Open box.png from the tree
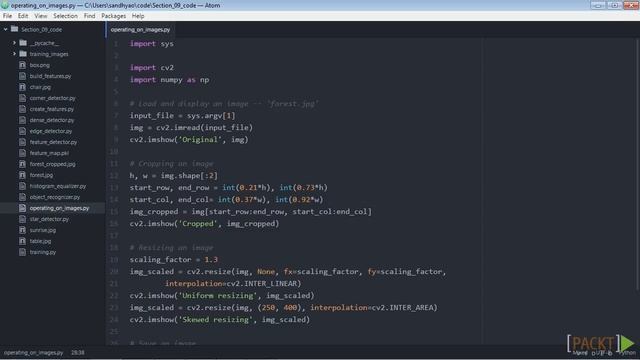This screenshot has width=640, height=360. point(40,65)
